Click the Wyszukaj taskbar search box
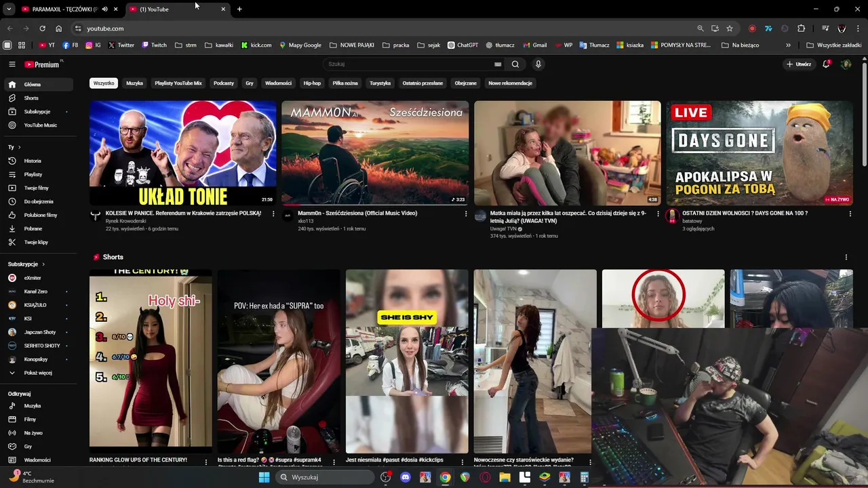The image size is (868, 488). [325, 477]
